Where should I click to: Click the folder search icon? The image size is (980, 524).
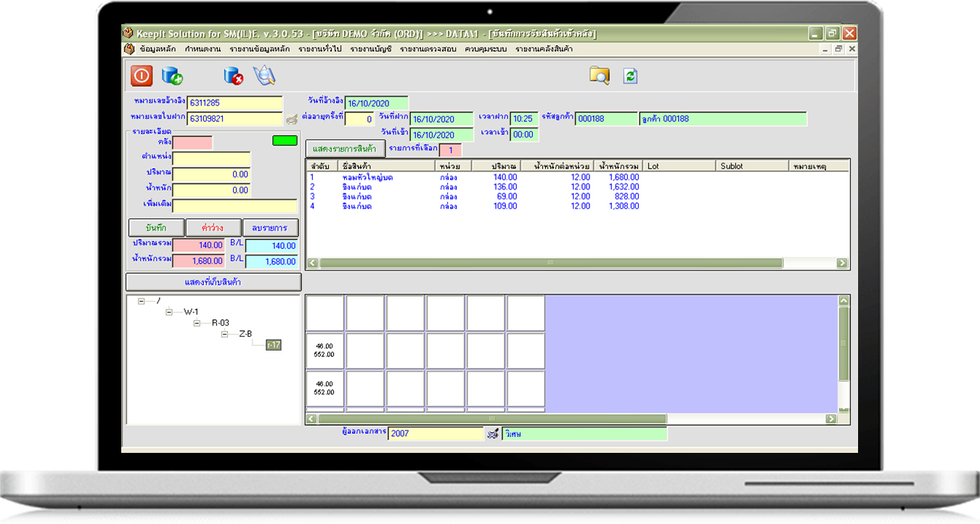click(x=600, y=75)
